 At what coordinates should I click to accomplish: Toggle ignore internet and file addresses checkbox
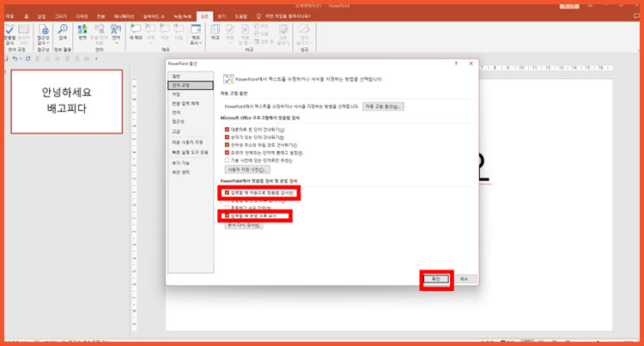coord(227,145)
